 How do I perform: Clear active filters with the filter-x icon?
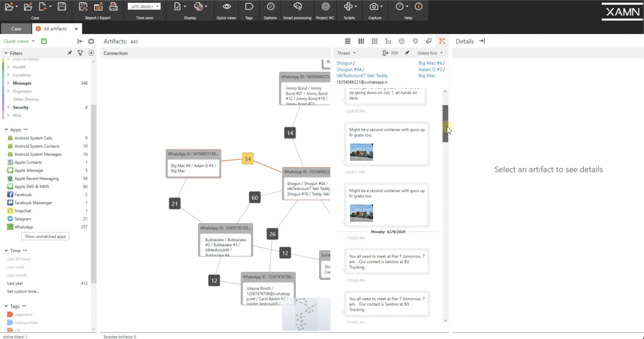point(80,53)
